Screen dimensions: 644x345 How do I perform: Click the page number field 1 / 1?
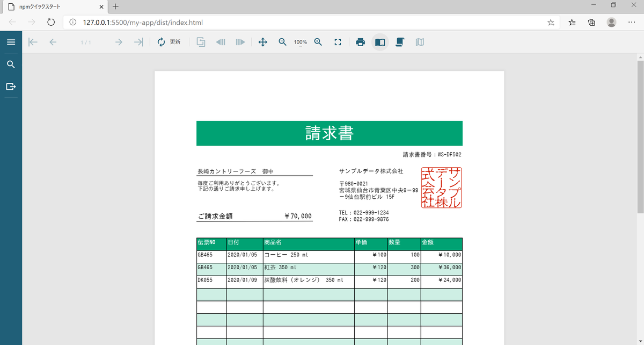point(86,42)
